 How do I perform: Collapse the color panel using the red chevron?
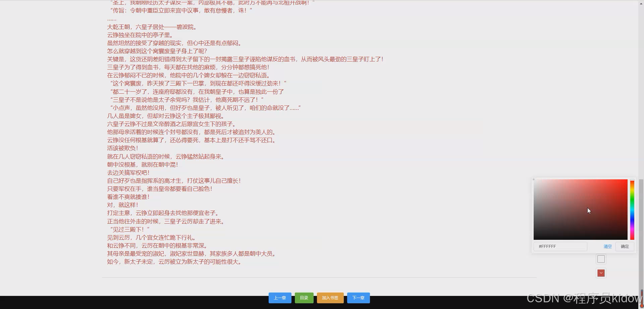(600, 273)
